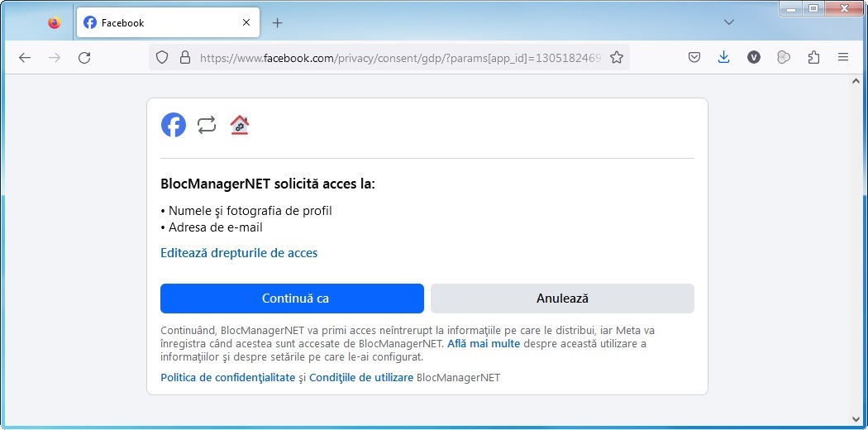Click the Firefox View icon
Viewport: 868px width, 430px height.
(x=54, y=23)
